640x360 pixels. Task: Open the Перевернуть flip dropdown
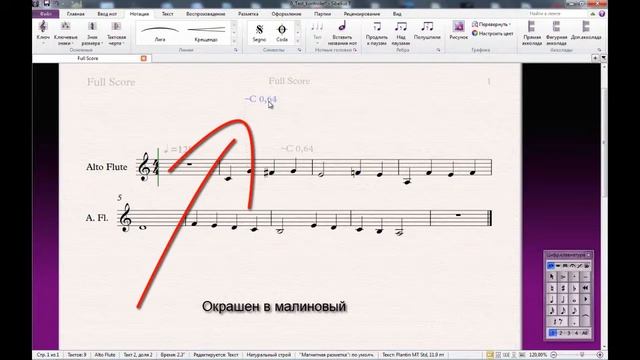click(491, 24)
